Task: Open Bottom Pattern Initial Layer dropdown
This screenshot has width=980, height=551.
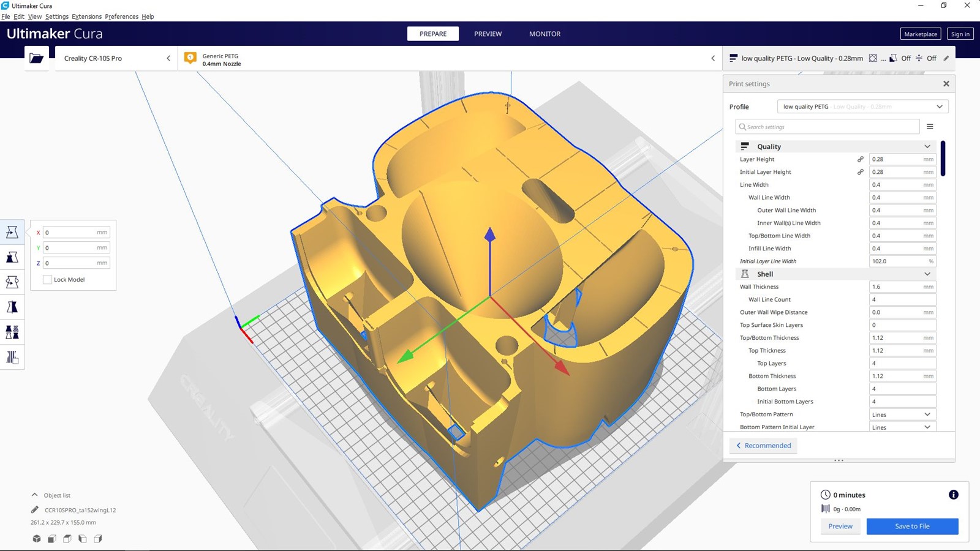Action: [x=903, y=427]
